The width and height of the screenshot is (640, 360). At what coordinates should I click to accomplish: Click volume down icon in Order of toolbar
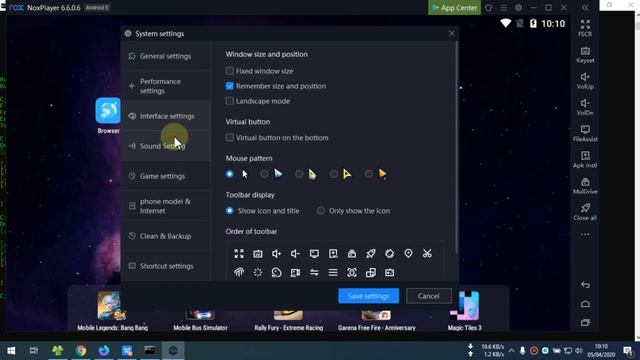pos(295,253)
